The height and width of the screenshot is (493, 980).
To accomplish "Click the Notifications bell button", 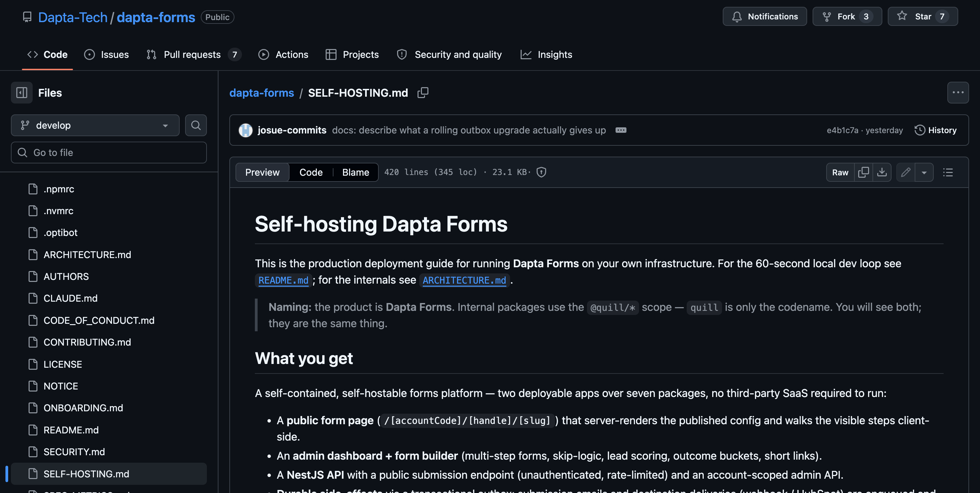I will click(x=765, y=16).
